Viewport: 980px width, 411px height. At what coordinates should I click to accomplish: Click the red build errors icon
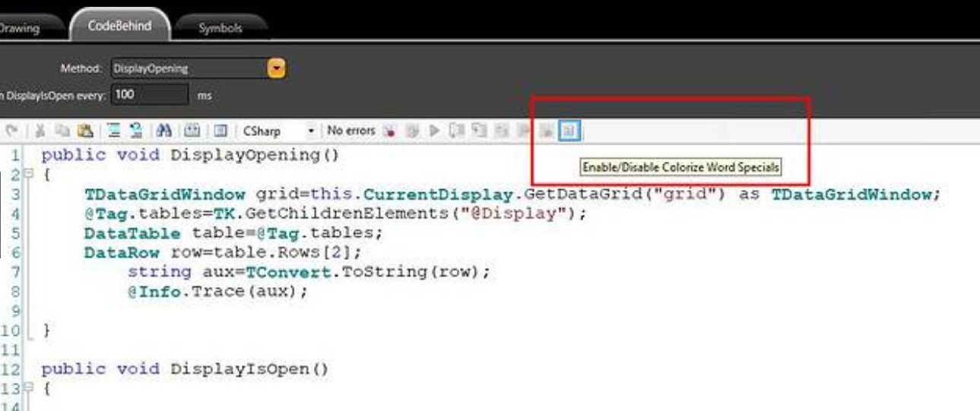tap(390, 131)
